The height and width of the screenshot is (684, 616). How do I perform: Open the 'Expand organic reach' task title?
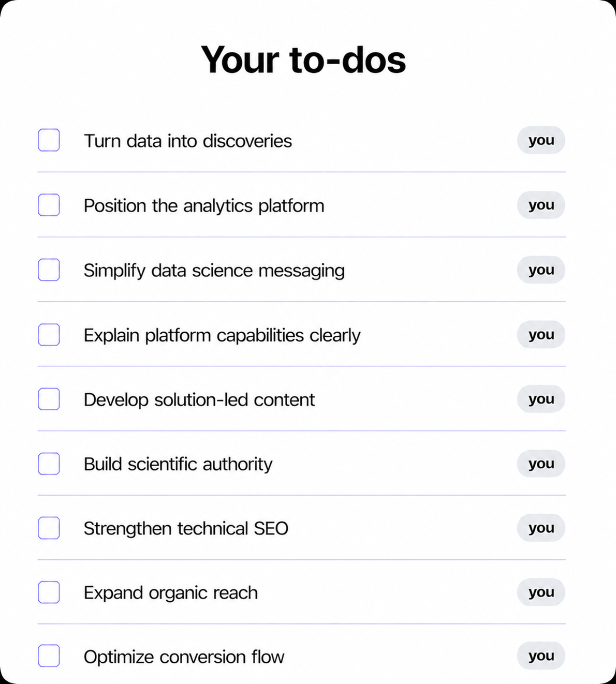click(171, 593)
